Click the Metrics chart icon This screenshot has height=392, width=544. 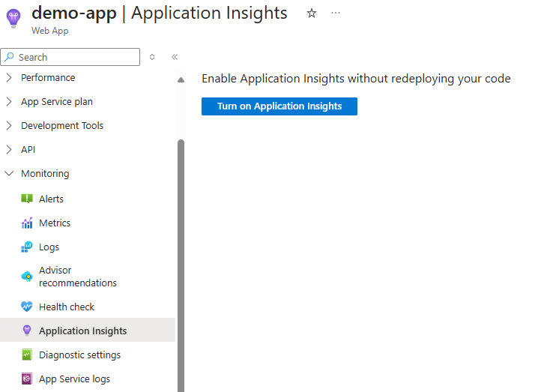pos(27,223)
